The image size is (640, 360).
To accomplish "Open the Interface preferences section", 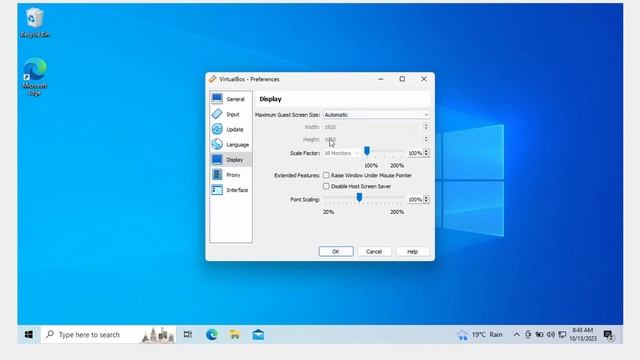I will pyautogui.click(x=231, y=190).
